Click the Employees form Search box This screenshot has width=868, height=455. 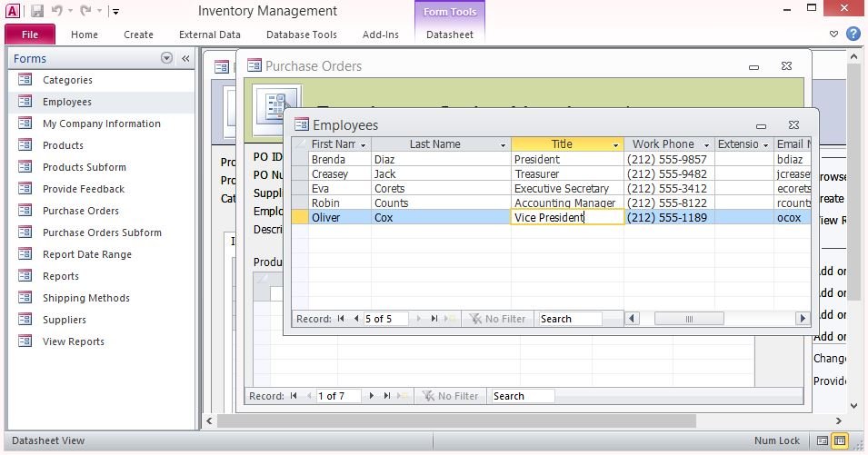click(569, 319)
